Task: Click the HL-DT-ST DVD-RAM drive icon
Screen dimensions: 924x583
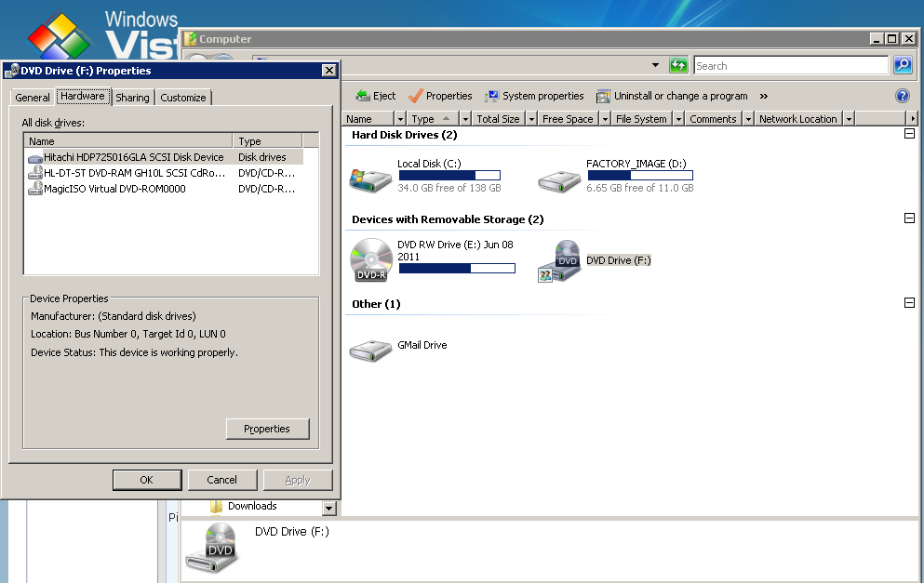Action: 35,173
